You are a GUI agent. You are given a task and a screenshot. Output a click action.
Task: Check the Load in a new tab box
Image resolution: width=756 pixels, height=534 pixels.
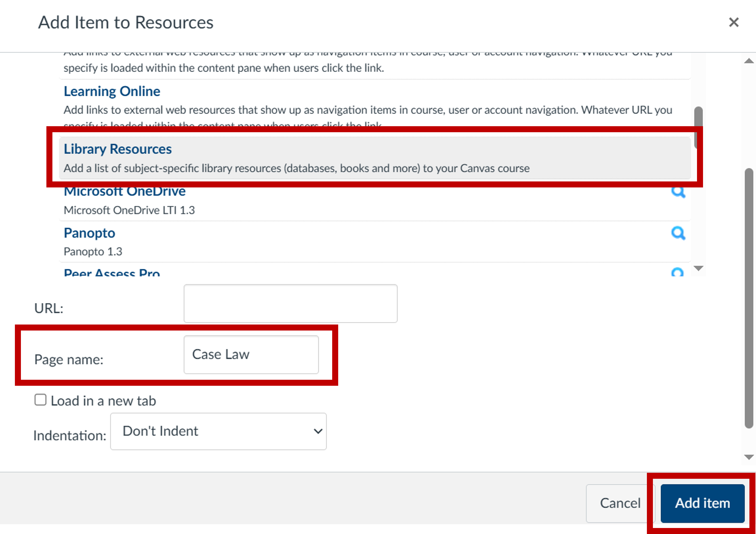pyautogui.click(x=40, y=400)
